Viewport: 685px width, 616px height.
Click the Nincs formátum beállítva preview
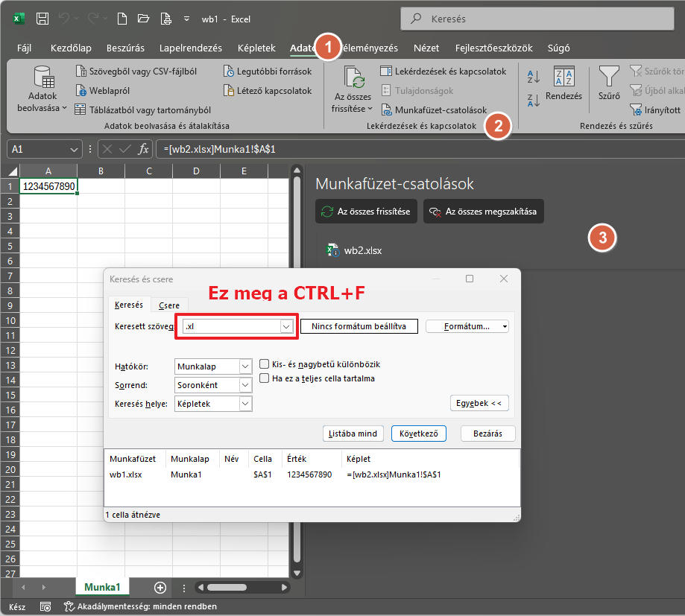[359, 326]
